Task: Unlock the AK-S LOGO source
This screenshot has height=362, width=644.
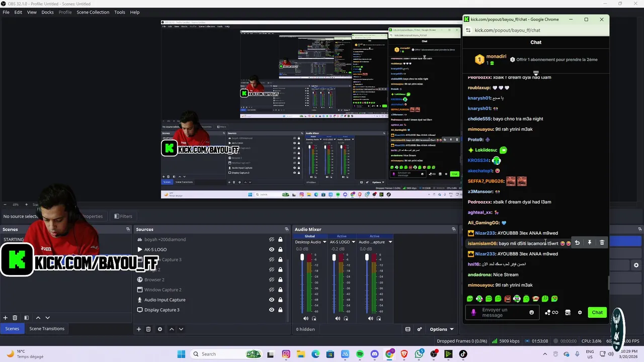Action: pos(280,249)
